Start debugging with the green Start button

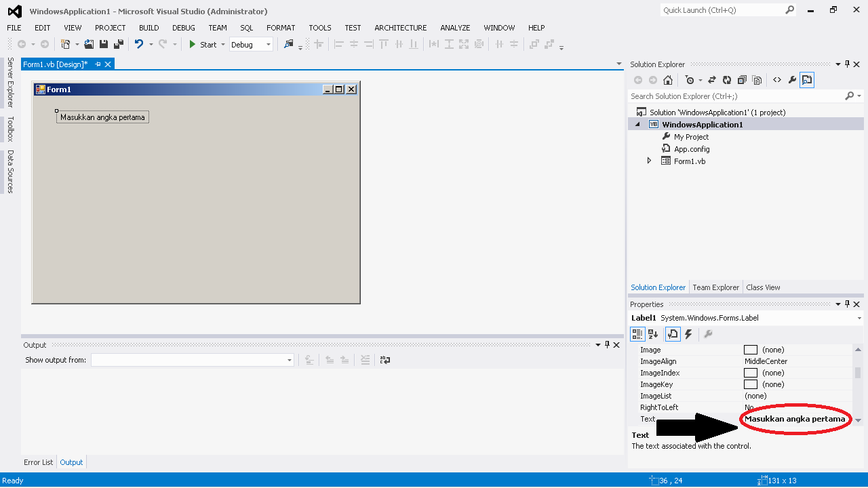coord(193,44)
